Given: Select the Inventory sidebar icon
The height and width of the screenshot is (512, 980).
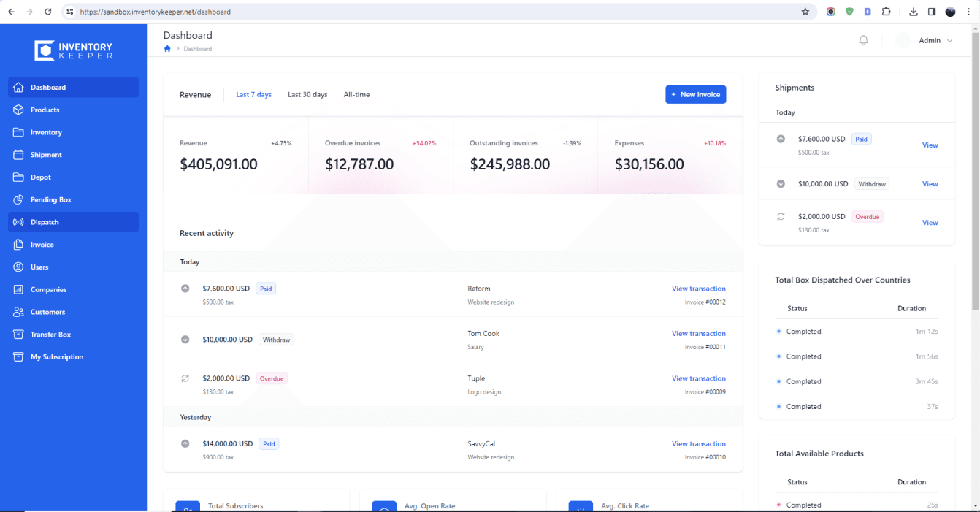Looking at the screenshot, I should (x=18, y=132).
